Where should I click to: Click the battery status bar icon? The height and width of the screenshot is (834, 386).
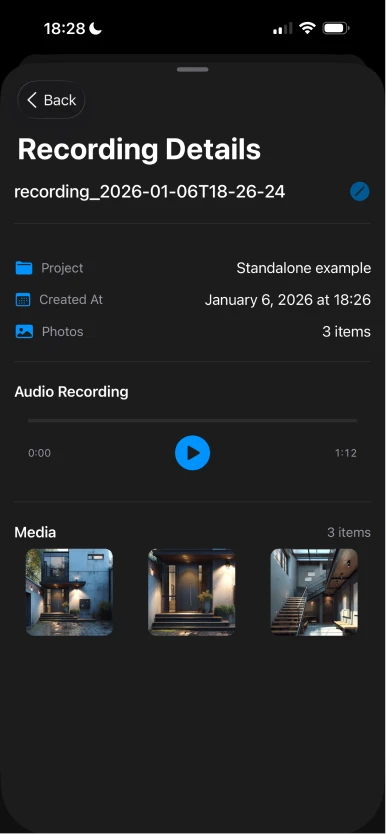(336, 28)
